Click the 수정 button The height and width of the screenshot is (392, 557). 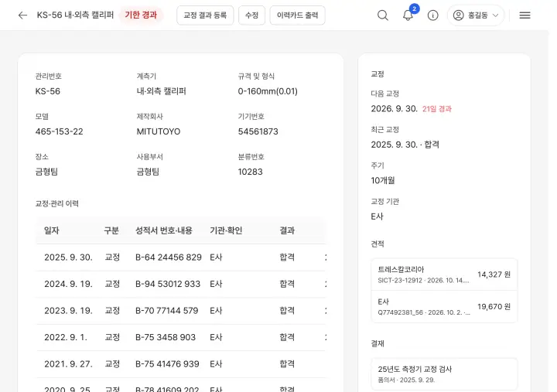(x=251, y=15)
